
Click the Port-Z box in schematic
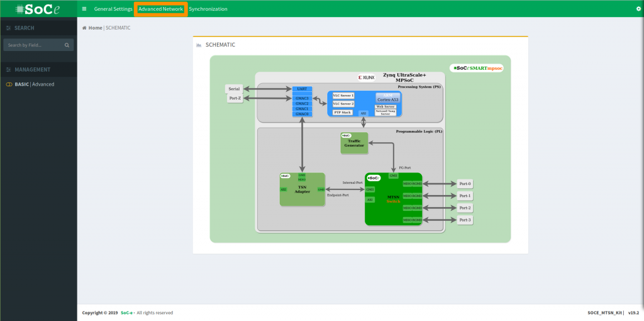click(x=235, y=98)
